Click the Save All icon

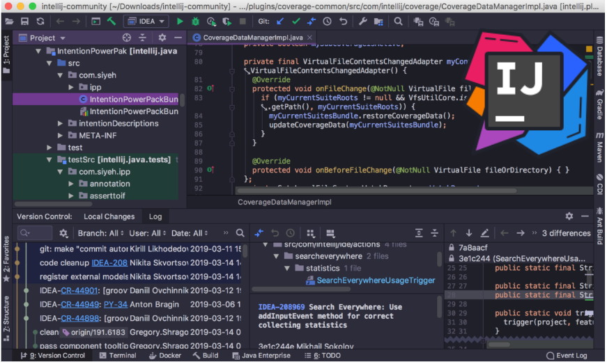[x=24, y=22]
